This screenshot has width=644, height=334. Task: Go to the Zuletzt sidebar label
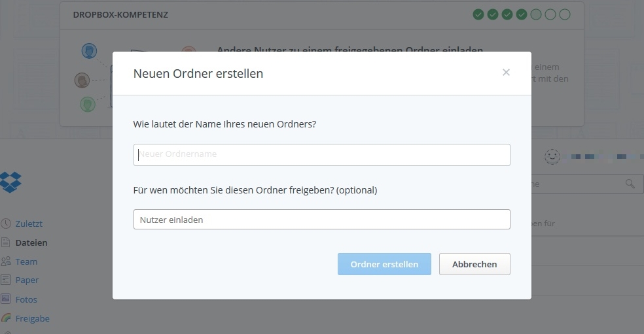[29, 224]
